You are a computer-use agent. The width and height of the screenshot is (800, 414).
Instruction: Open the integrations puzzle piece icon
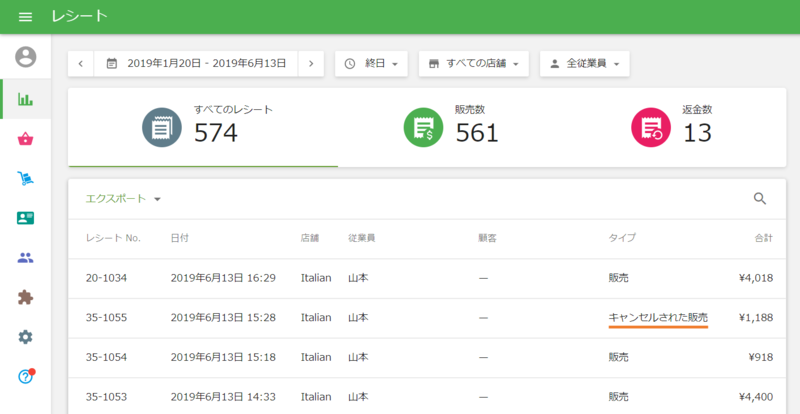coord(25,297)
